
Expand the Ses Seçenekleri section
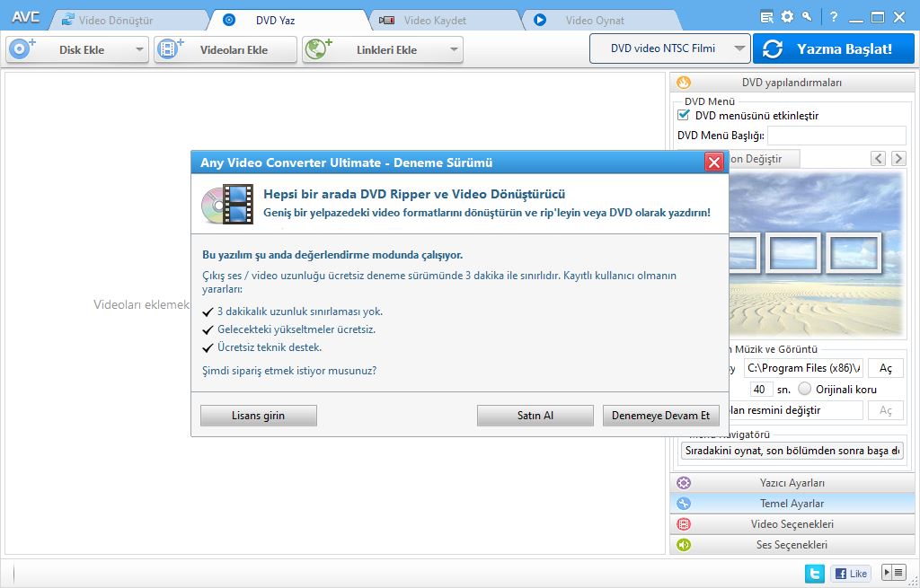792,545
